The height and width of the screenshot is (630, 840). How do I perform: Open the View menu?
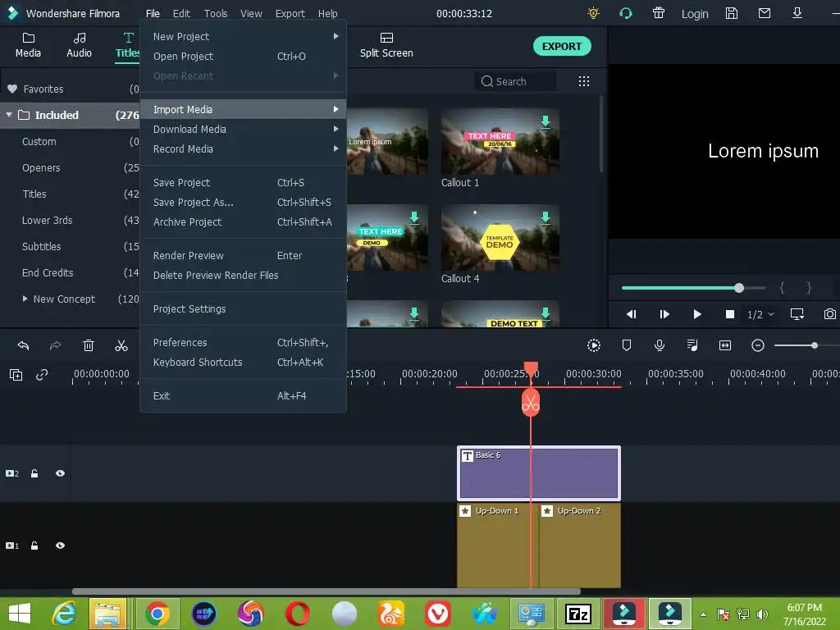pos(251,13)
